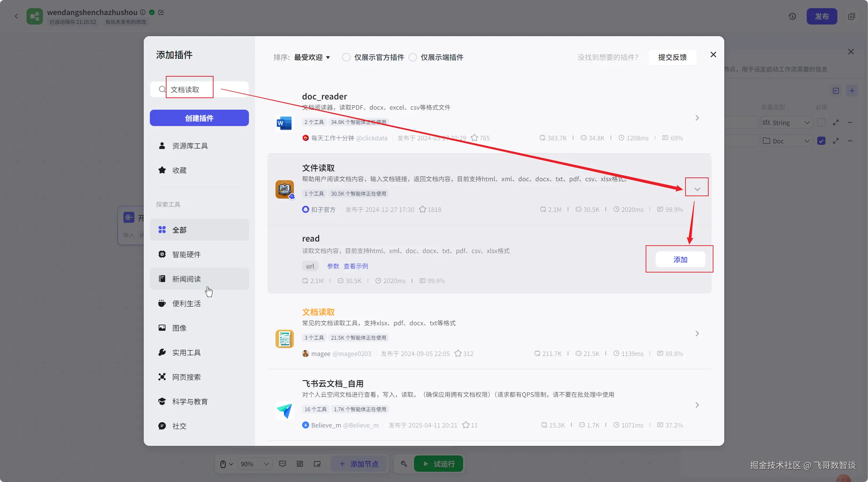Click the 文件读取 book plugin icon
The image size is (868, 482).
284,189
